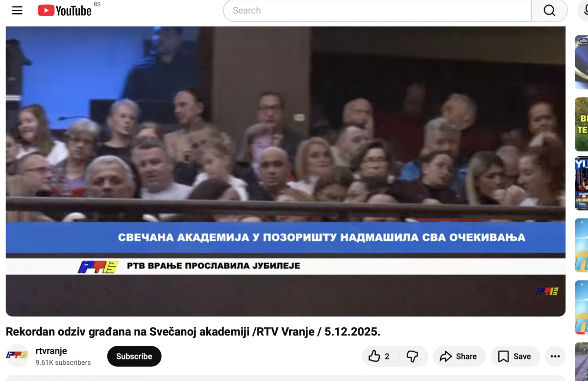Open the hamburger guide menu
The image size is (588, 381).
point(17,10)
